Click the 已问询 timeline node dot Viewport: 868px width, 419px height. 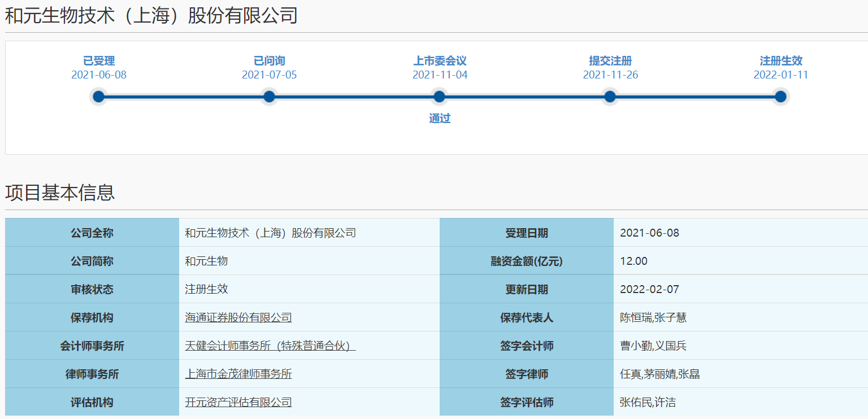(x=269, y=97)
